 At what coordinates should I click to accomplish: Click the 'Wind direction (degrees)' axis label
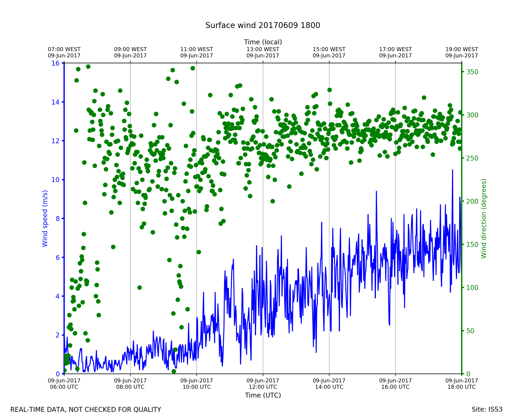pos(484,218)
